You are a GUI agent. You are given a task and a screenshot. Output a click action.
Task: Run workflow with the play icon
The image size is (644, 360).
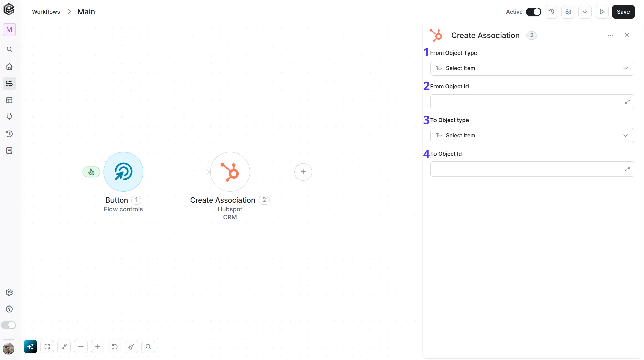point(602,12)
